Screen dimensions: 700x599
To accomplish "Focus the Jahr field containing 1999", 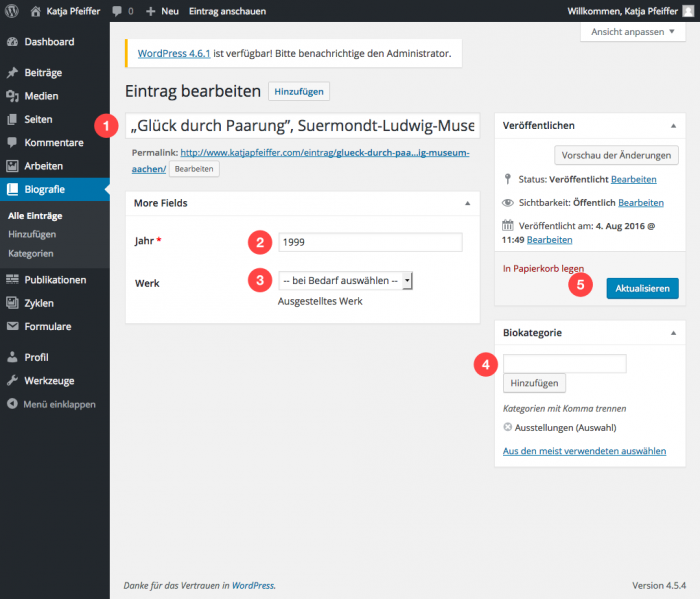I will point(370,242).
